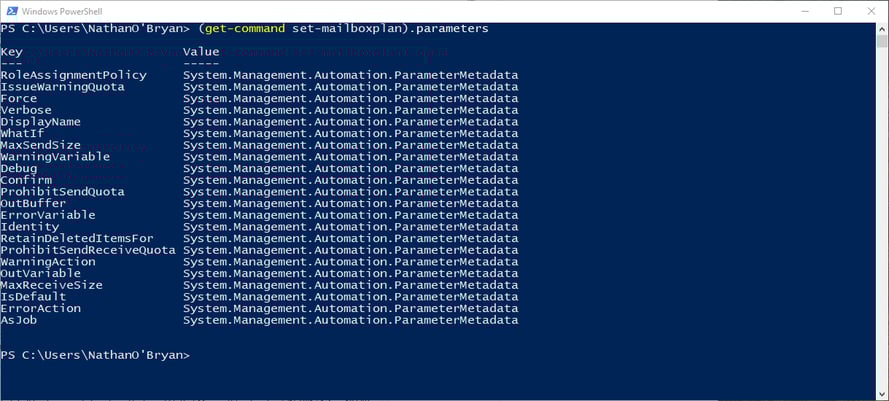
Task: Click the IssueWarningQuota key
Action: tap(62, 87)
